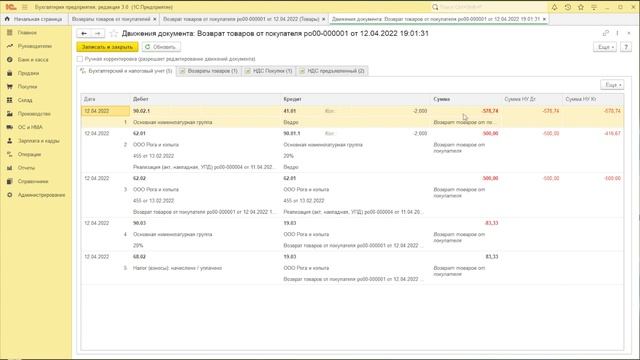Click the search field in title bar
640x360 pixels.
click(x=489, y=7)
